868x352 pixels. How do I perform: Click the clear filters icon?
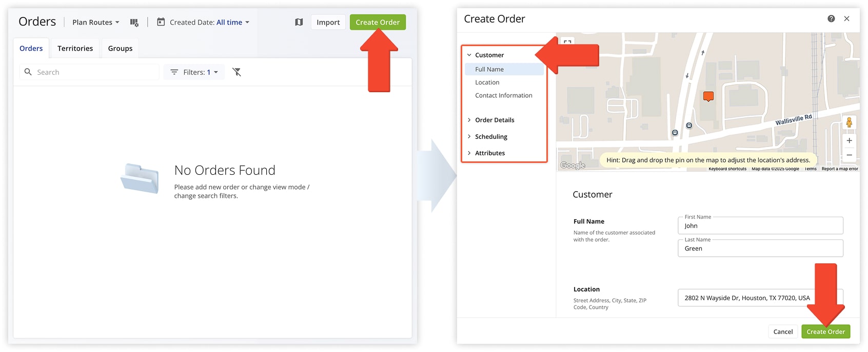point(236,72)
